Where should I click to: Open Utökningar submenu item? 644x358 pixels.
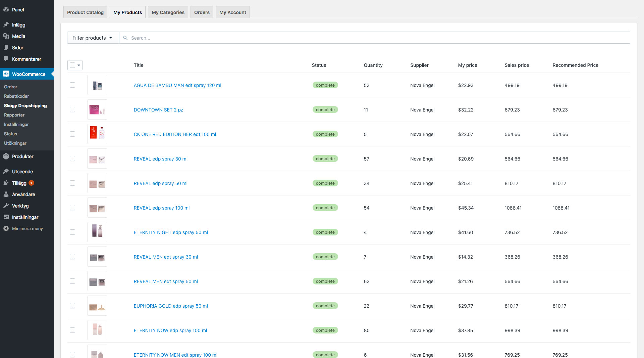click(x=15, y=143)
